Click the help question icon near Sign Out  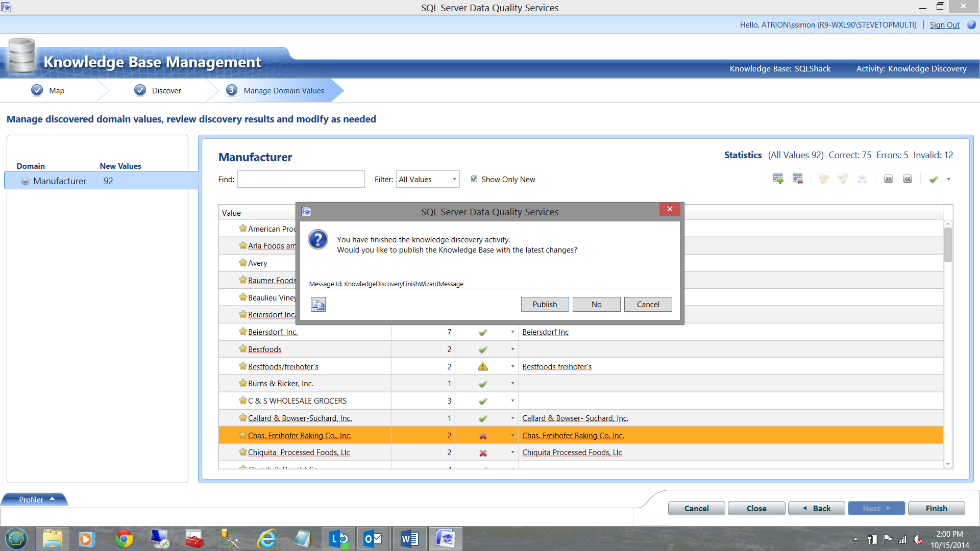click(971, 24)
